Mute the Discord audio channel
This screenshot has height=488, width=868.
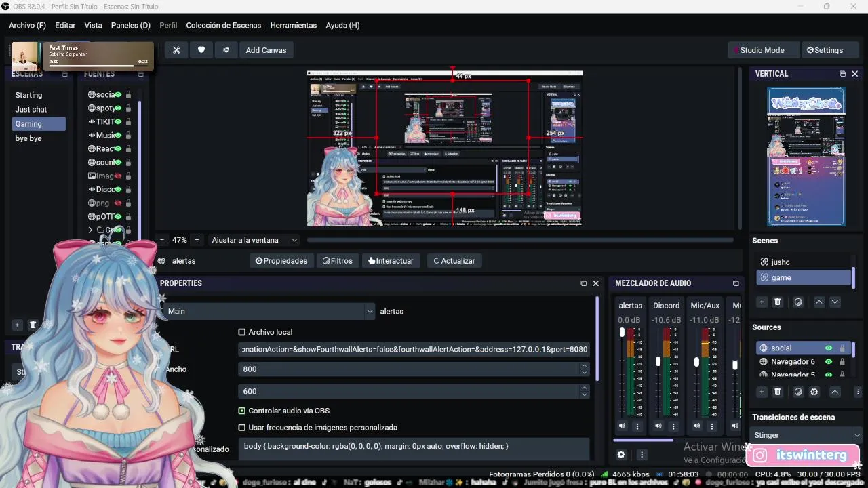point(658,426)
